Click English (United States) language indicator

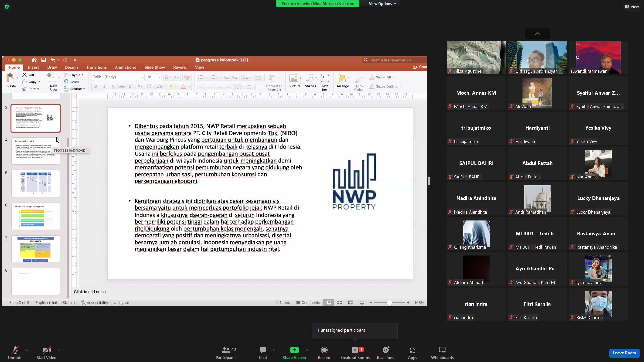[x=55, y=303]
